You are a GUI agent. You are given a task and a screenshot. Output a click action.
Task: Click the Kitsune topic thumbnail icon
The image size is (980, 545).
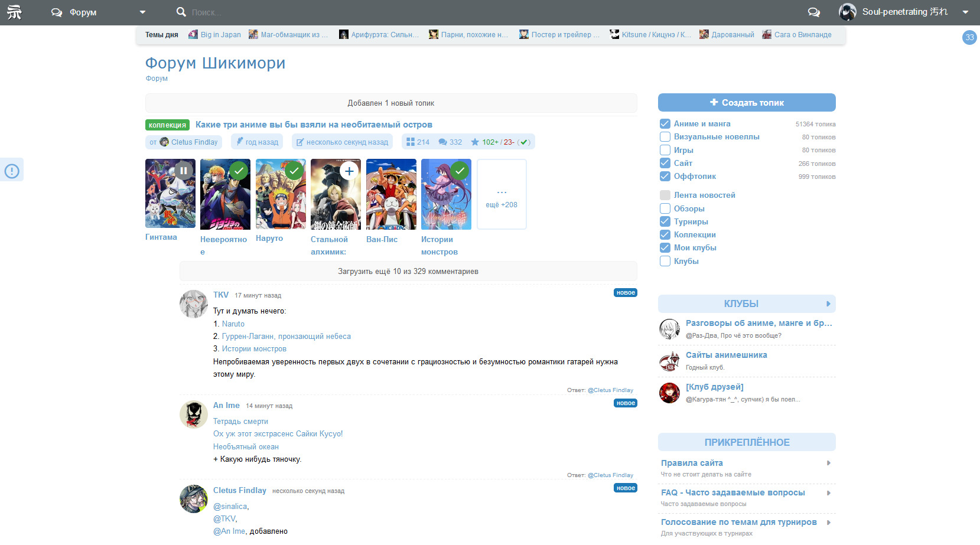(x=614, y=34)
